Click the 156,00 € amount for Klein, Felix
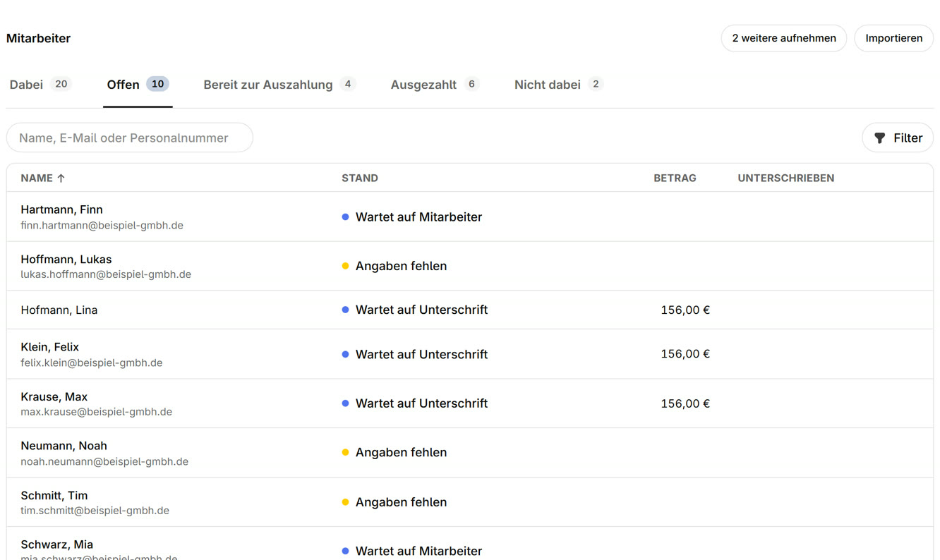940x560 pixels. (685, 354)
